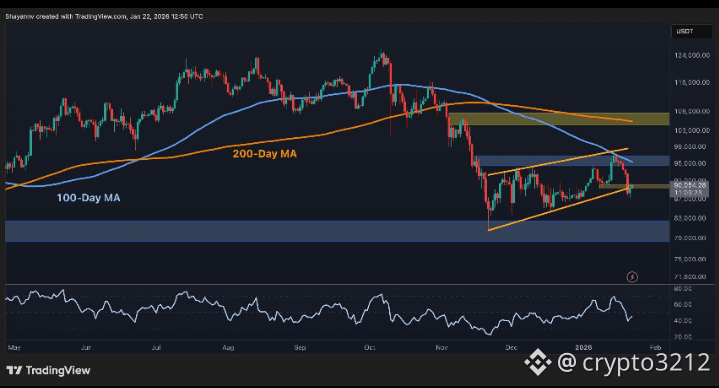Select the 200-Day MA label
This screenshot has width=719, height=388.
point(265,154)
